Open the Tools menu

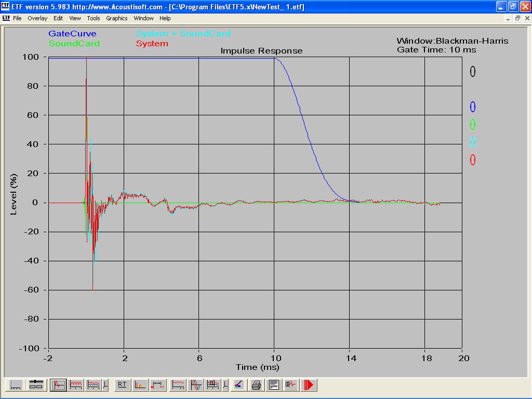pos(94,18)
